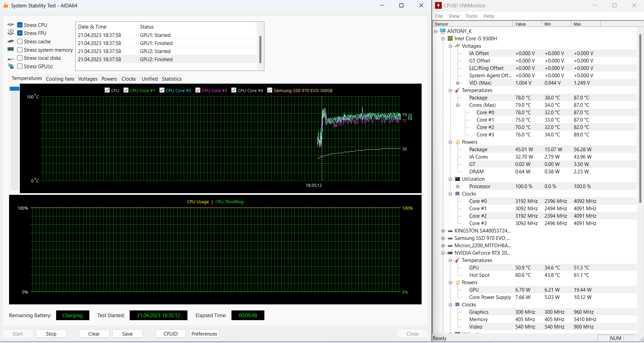Enable the Stress cache checkbox

click(x=20, y=42)
